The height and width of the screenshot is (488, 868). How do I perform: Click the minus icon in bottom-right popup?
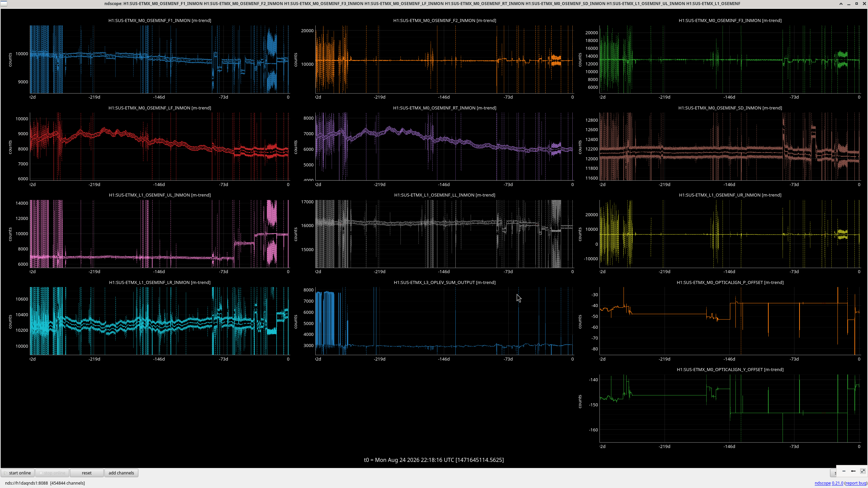[x=844, y=471]
